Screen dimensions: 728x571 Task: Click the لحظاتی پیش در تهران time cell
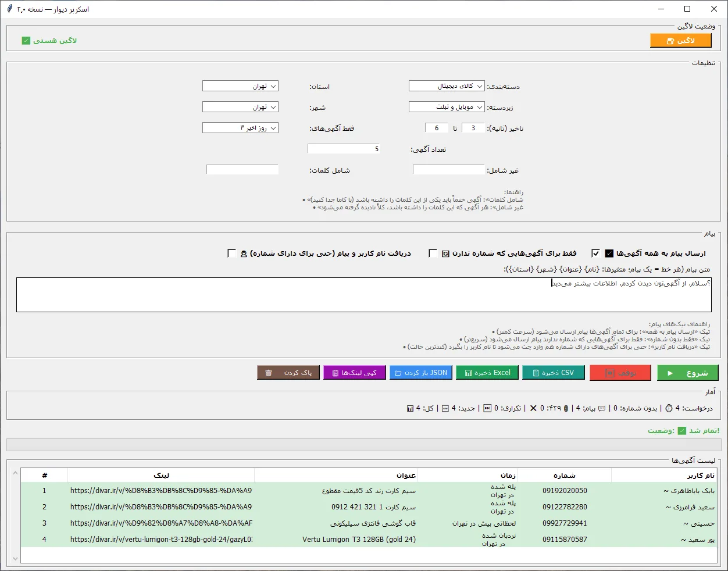click(484, 523)
